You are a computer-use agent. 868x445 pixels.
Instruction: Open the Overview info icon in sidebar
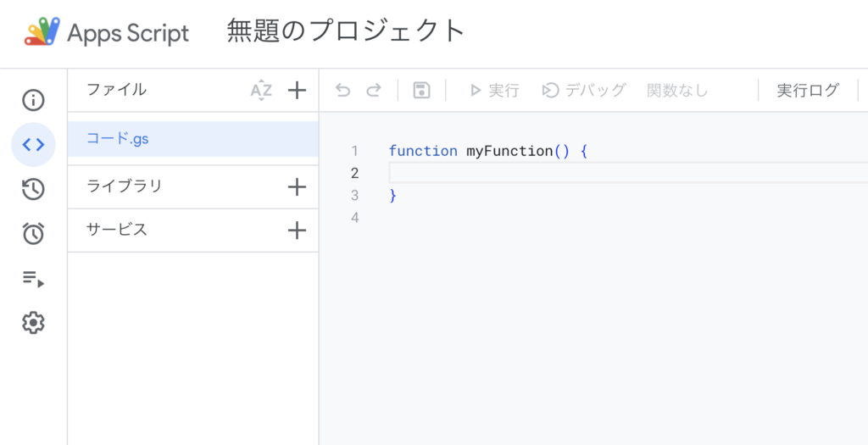coord(33,101)
